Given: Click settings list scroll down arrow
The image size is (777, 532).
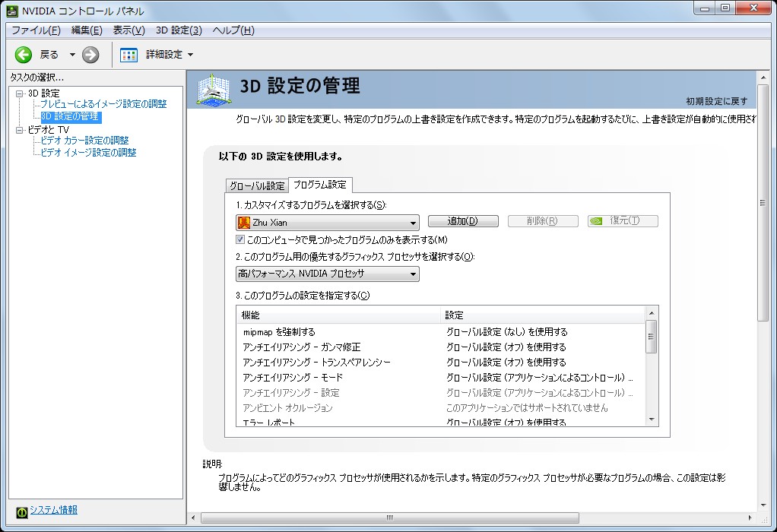Looking at the screenshot, I should point(652,420).
